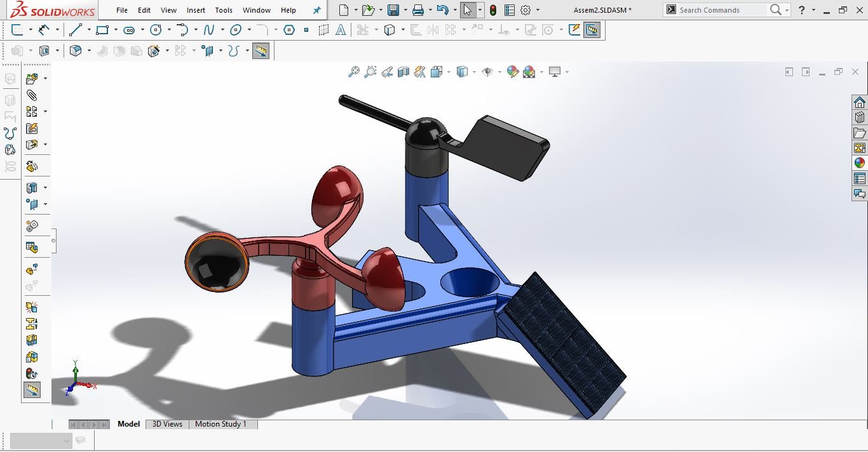Switch to the Model tab

129,424
